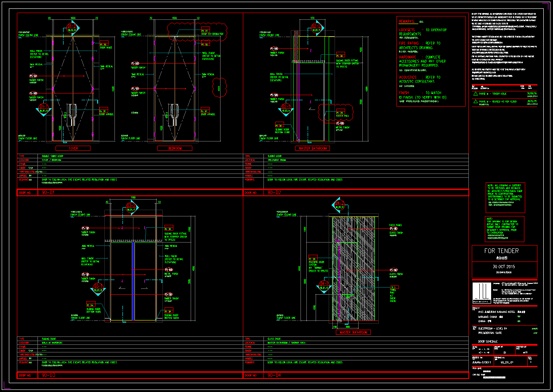Viewport: 553px width, 392px height.
Task: Select the LOCKSETS remark label
Action: pyautogui.click(x=407, y=30)
